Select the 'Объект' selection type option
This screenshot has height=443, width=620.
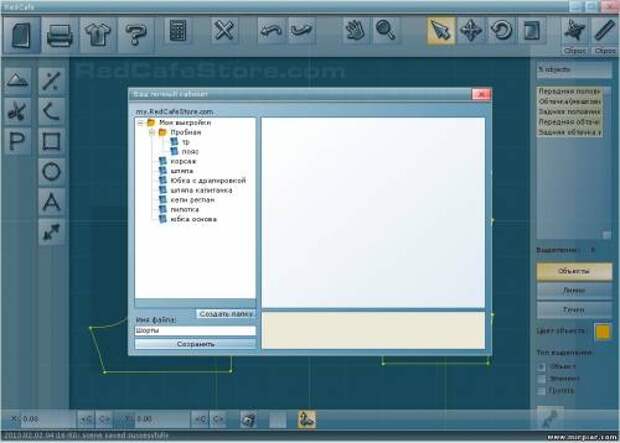(541, 367)
